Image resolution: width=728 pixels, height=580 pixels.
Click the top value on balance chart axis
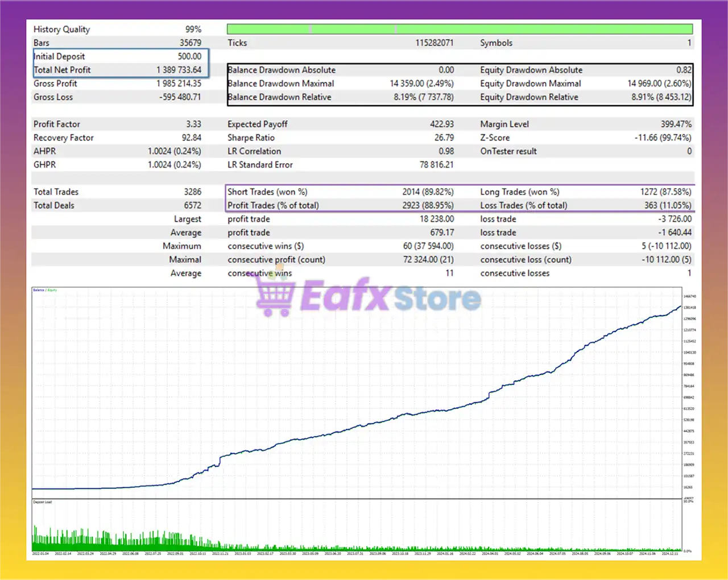[x=689, y=296]
